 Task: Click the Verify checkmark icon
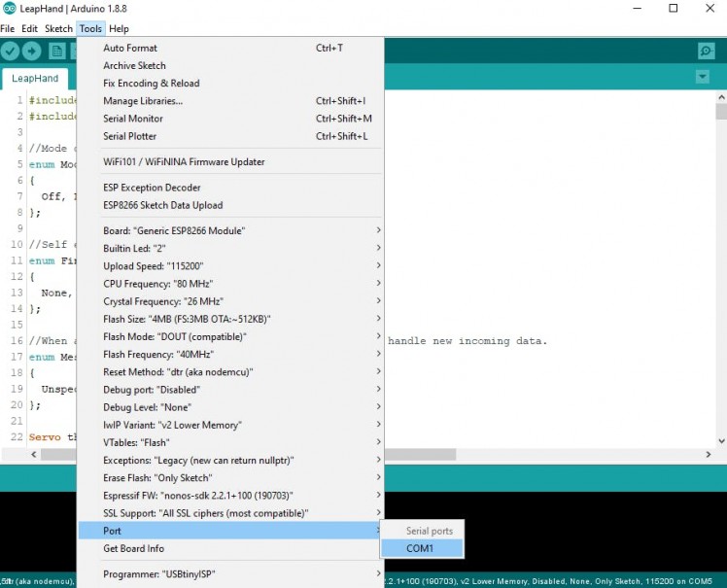10,51
